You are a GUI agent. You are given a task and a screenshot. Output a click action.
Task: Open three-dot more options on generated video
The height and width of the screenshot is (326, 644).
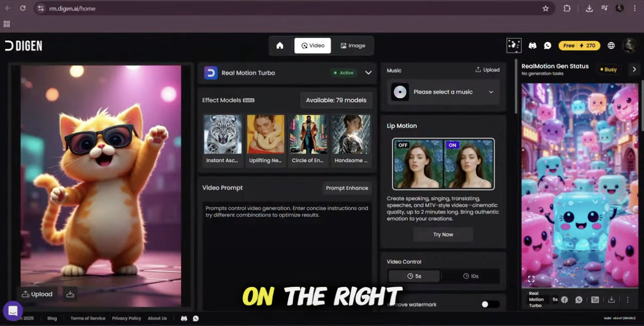click(627, 300)
